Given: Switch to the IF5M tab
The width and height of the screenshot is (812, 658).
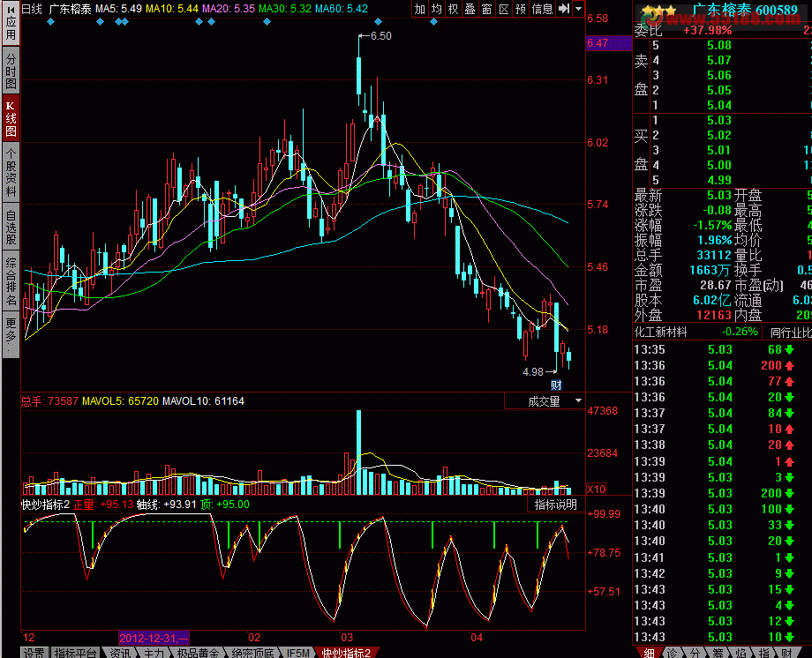Looking at the screenshot, I should 297,653.
